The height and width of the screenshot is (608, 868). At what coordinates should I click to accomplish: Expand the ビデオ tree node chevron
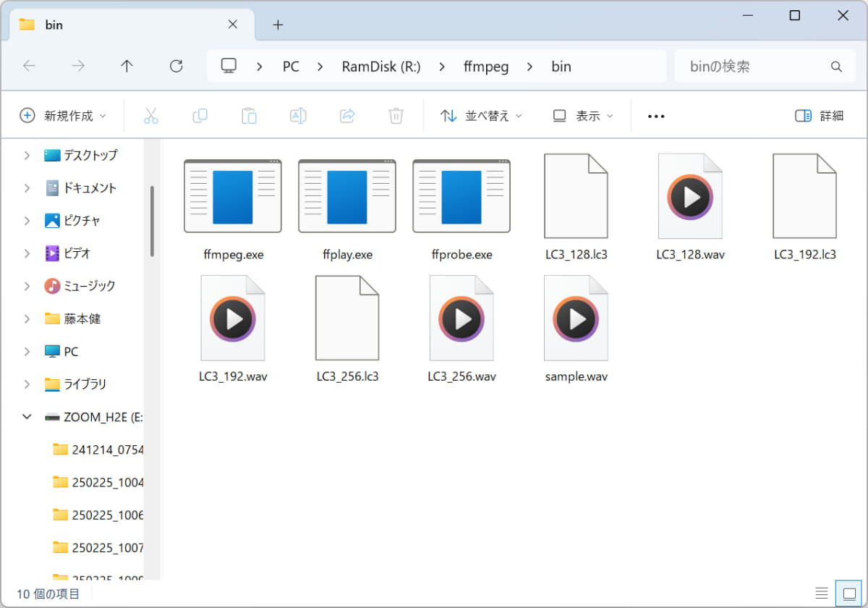(x=27, y=253)
